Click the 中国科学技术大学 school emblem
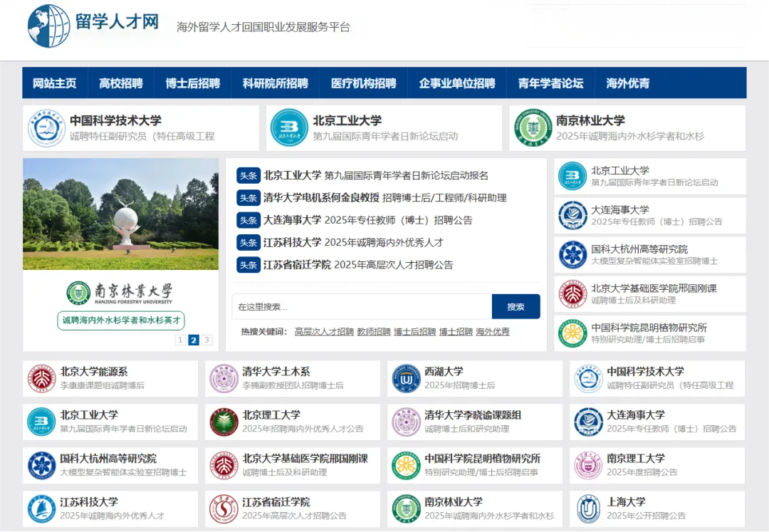This screenshot has width=769, height=532. tap(46, 128)
